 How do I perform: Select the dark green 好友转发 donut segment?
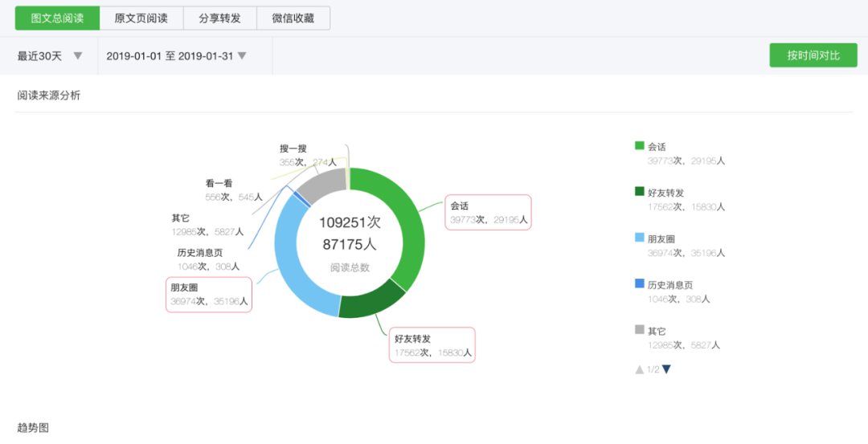[370, 299]
